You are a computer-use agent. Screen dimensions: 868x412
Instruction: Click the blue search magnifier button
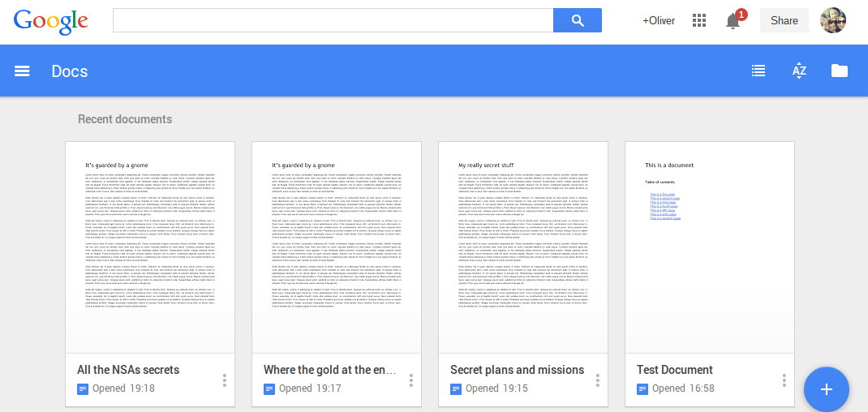(578, 20)
